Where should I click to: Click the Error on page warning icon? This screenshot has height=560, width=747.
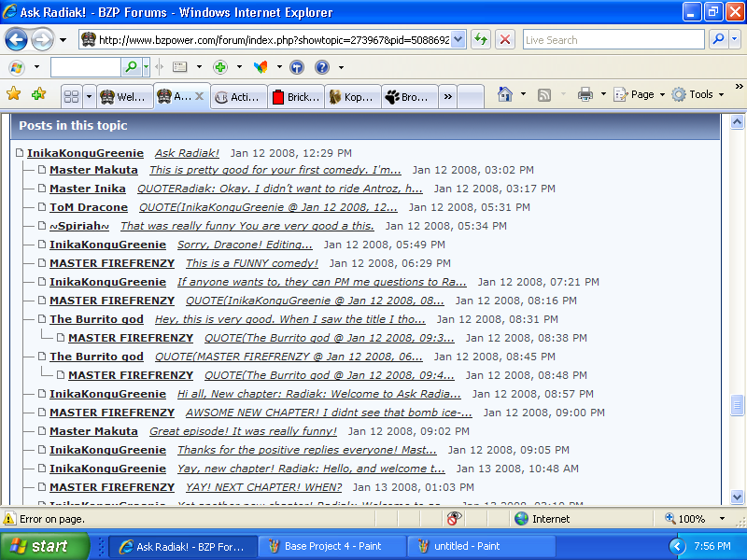click(9, 519)
